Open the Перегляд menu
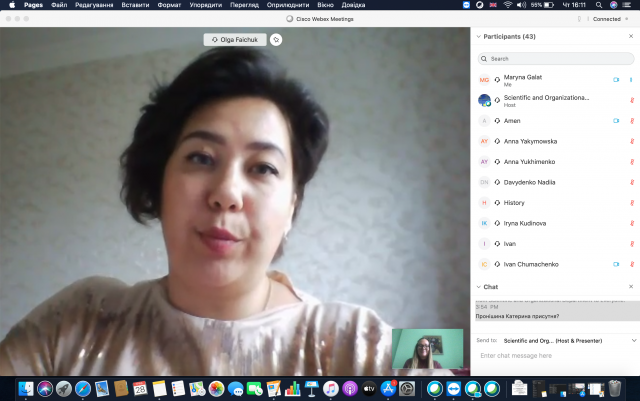 244,5
